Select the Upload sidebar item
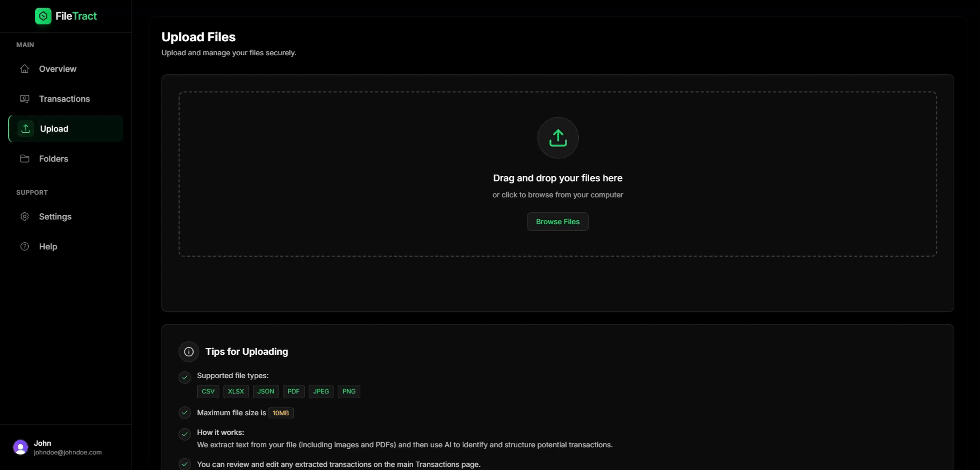Viewport: 980px width, 470px height. (x=66, y=129)
